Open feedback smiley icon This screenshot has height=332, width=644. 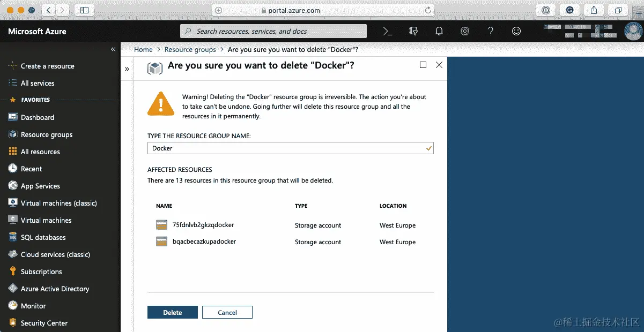[516, 32]
